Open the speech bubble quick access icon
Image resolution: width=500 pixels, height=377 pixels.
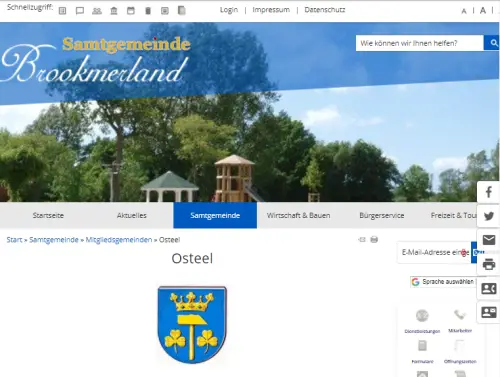click(80, 11)
